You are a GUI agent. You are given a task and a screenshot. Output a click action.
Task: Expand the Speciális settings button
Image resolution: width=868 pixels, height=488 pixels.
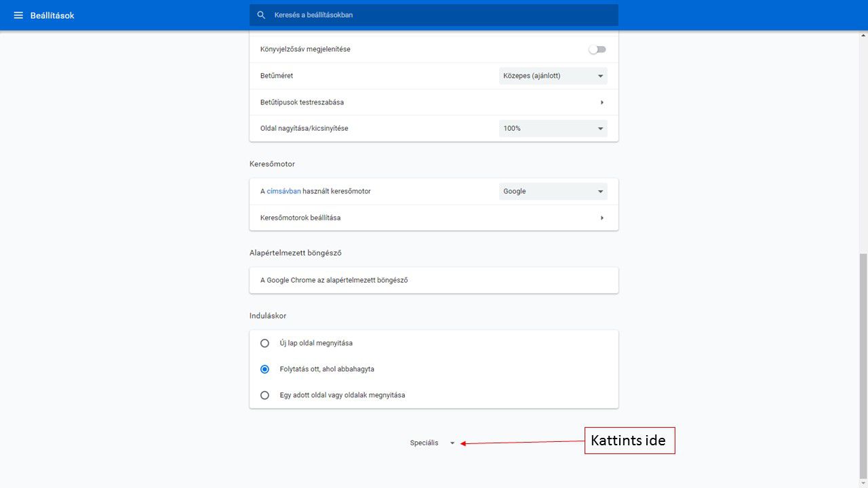(425, 443)
